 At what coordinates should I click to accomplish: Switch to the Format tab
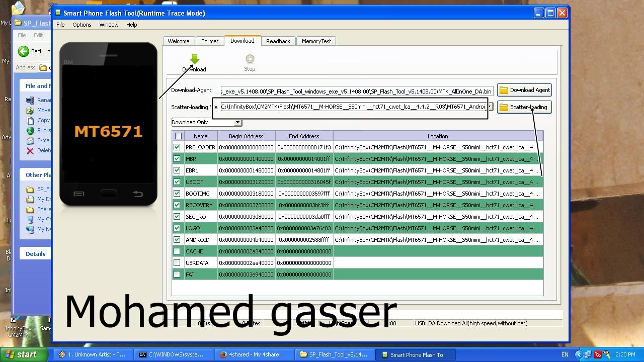click(210, 41)
